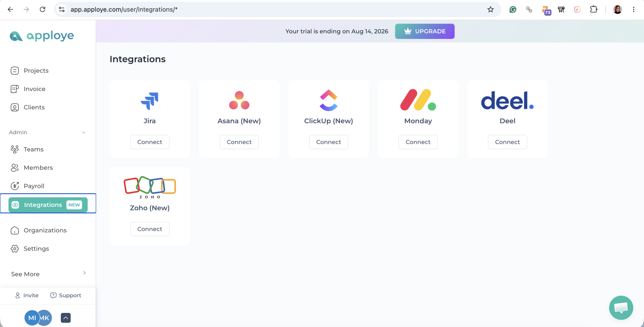
Task: Expand the bottom panel up-arrow button
Action: pyautogui.click(x=66, y=318)
